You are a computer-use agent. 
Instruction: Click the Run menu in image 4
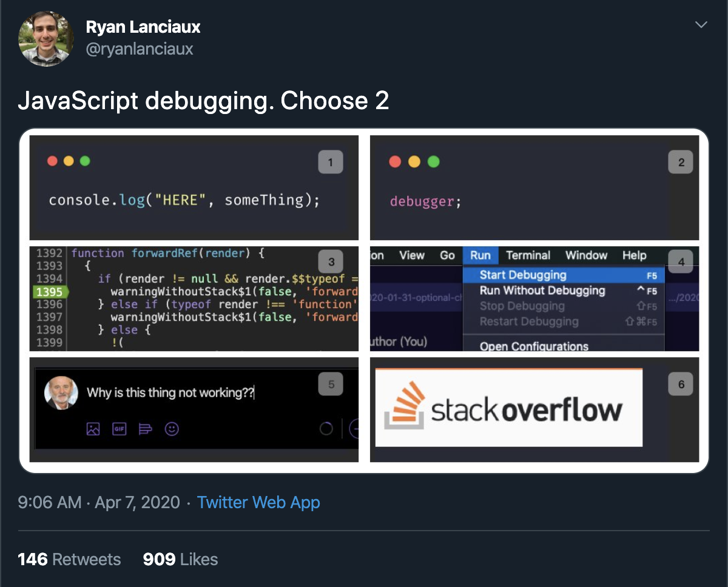click(480, 255)
